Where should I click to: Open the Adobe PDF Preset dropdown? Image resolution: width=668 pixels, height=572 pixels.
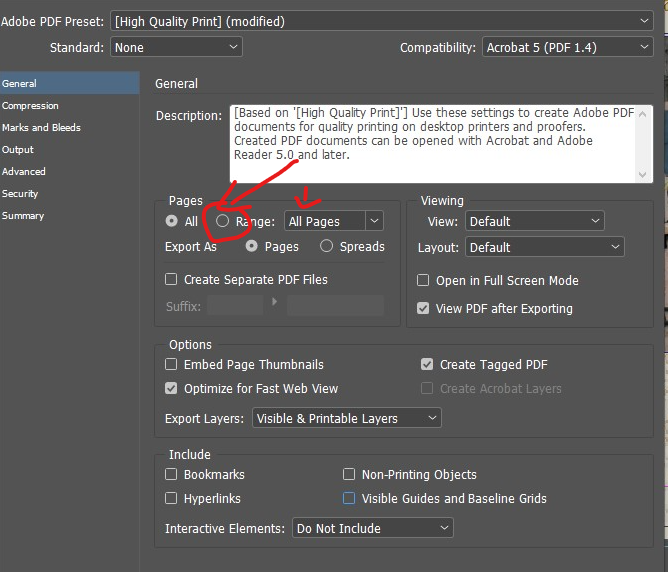point(382,21)
